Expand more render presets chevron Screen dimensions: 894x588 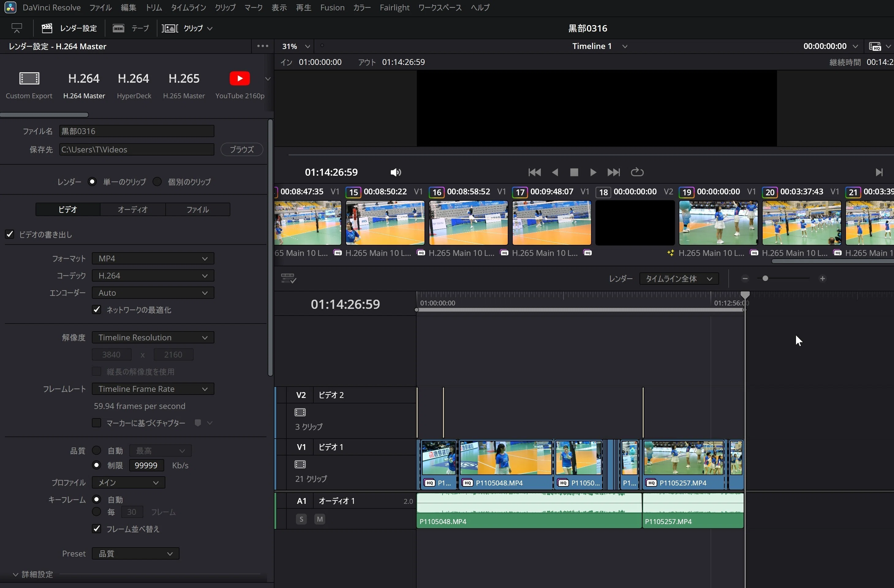click(268, 79)
